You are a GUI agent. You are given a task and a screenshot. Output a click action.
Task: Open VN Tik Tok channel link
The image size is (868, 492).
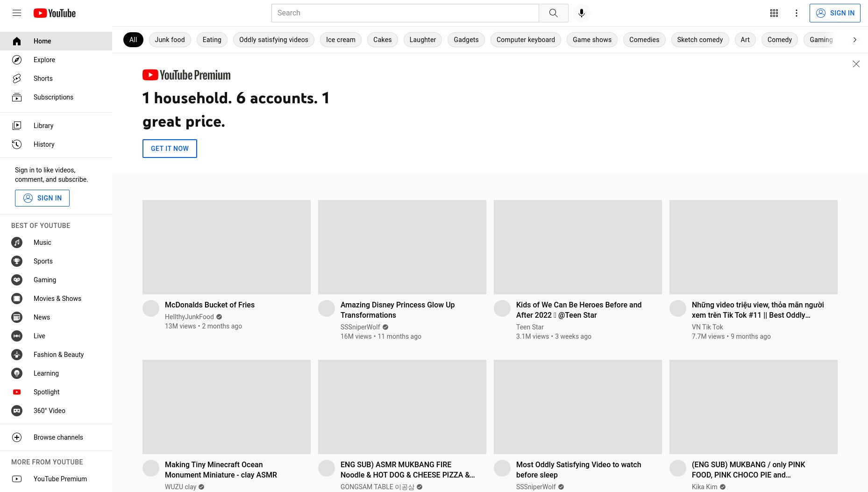707,327
